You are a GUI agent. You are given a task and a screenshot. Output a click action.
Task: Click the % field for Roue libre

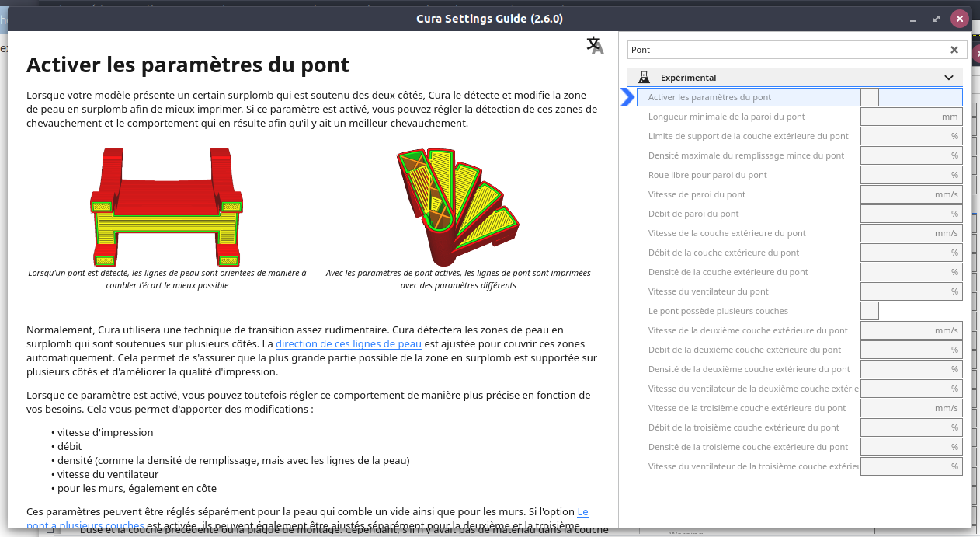(x=912, y=175)
